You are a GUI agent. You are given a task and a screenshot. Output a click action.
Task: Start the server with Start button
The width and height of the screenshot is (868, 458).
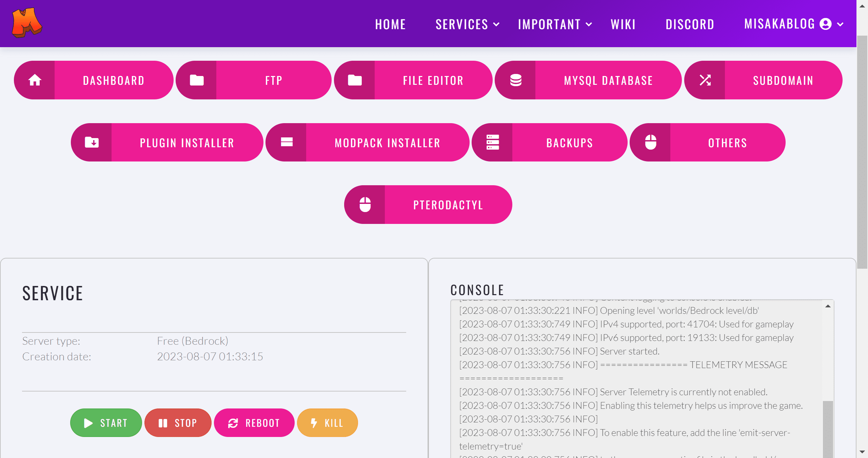(106, 423)
